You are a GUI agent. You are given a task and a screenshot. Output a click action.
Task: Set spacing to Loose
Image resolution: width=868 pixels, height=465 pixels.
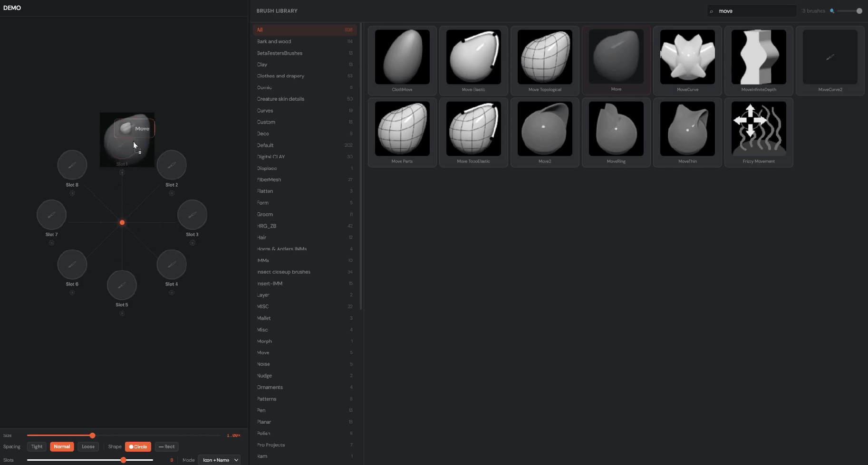click(88, 446)
